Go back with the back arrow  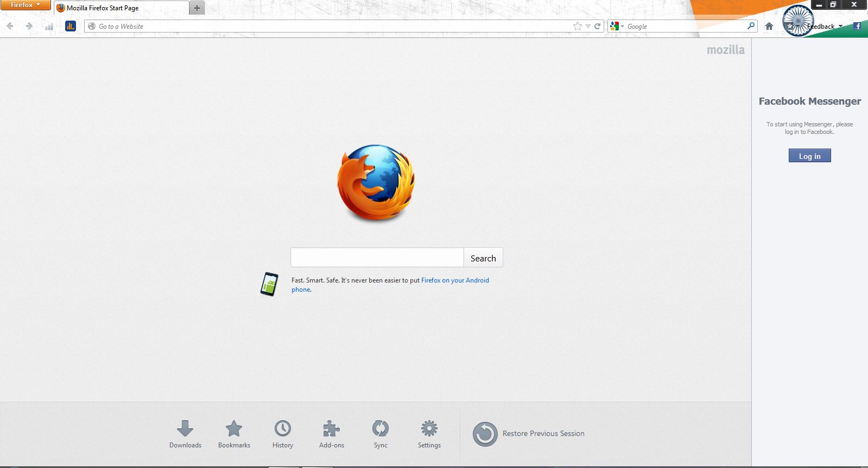(10, 26)
